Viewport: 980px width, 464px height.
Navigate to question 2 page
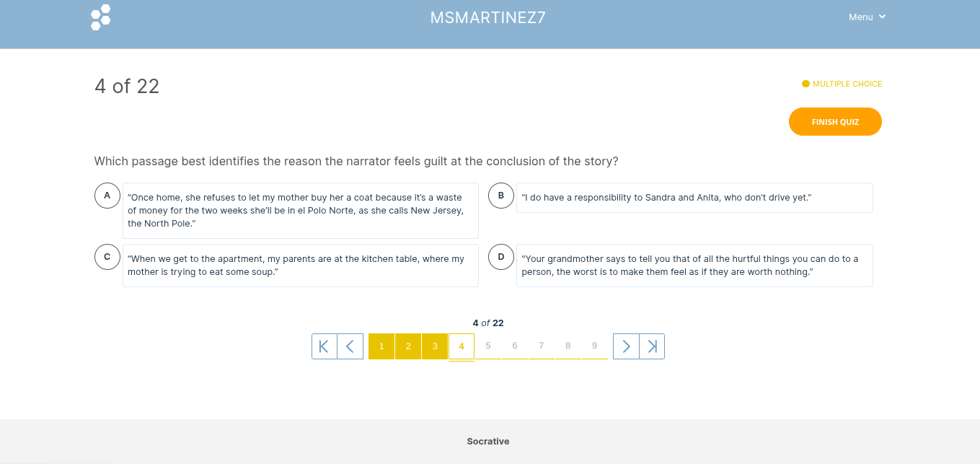pyautogui.click(x=408, y=346)
